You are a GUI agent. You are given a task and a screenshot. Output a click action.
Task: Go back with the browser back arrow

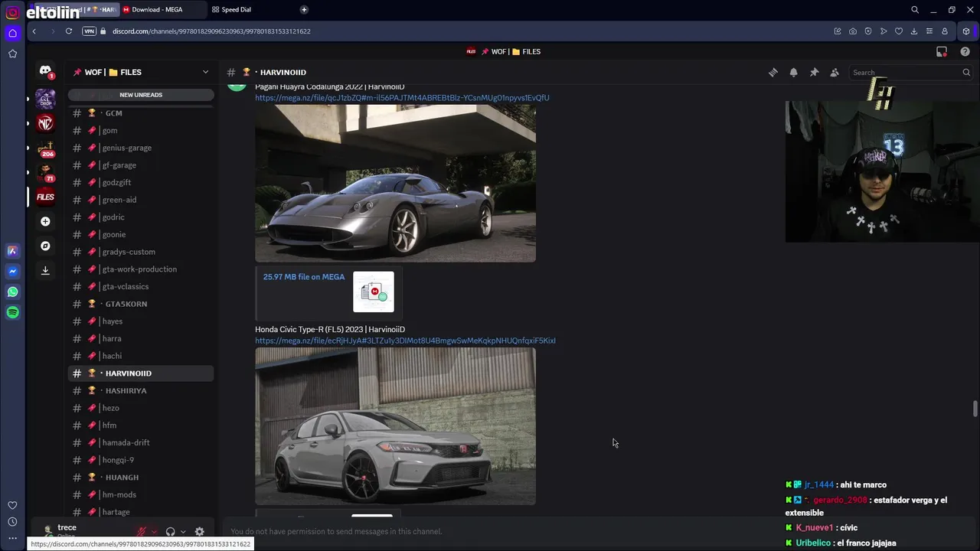coord(34,31)
